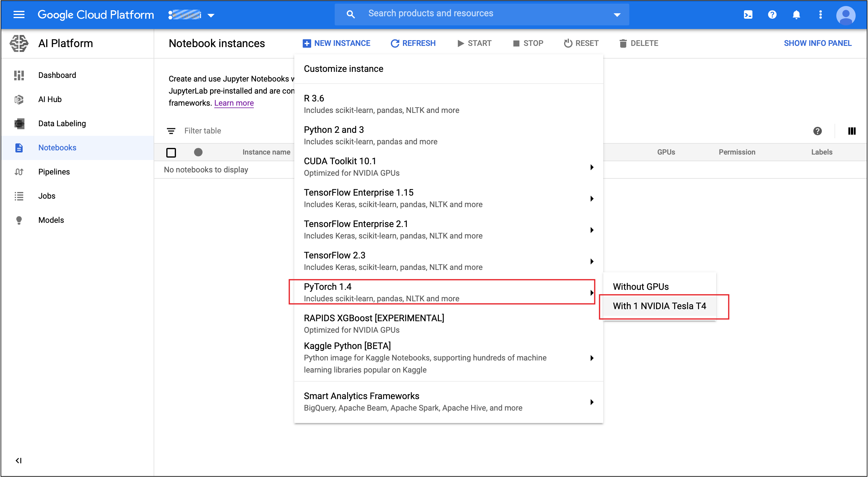This screenshot has width=868, height=477.
Task: Click the GPUs column header
Action: (666, 152)
